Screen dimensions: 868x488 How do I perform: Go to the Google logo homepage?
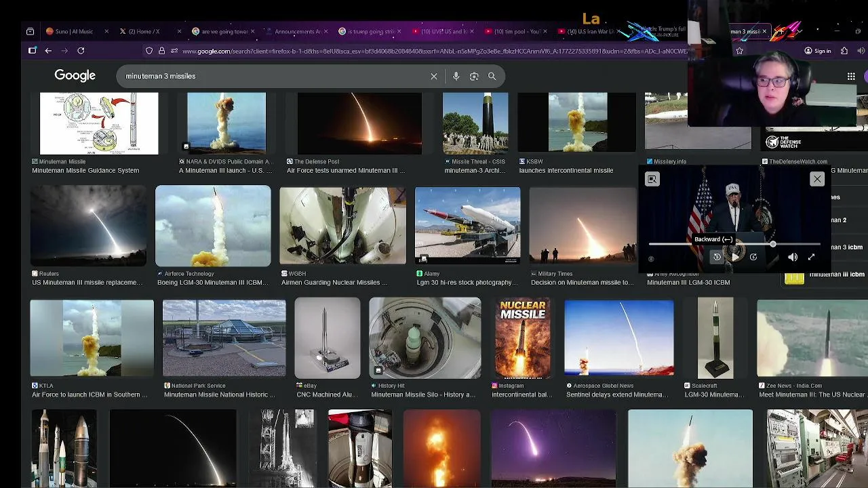tap(75, 76)
